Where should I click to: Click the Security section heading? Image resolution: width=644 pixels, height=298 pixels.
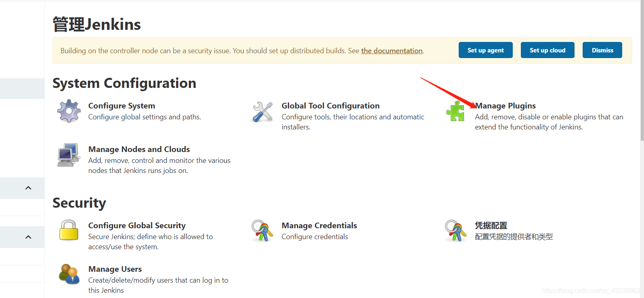(79, 203)
